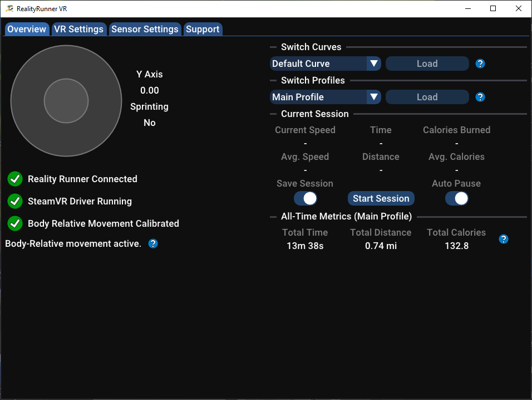
Task: Click the help icon next to Total Calories
Action: pyautogui.click(x=504, y=239)
